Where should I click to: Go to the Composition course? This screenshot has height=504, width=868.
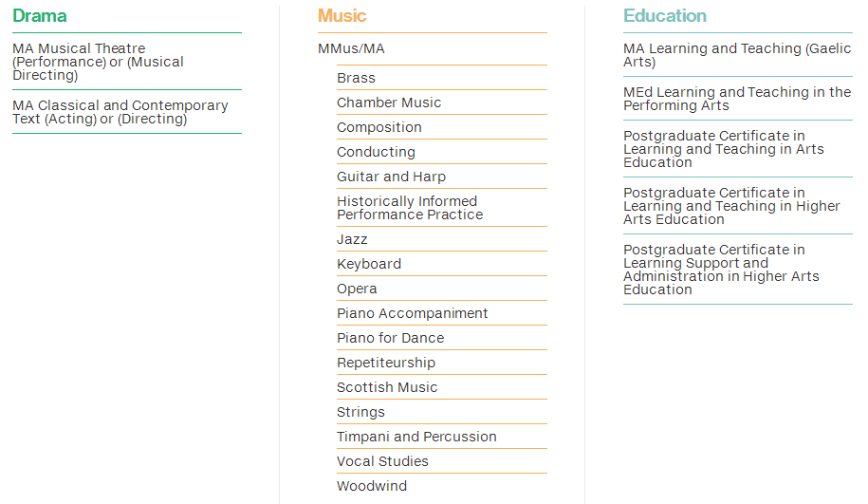coord(379,127)
